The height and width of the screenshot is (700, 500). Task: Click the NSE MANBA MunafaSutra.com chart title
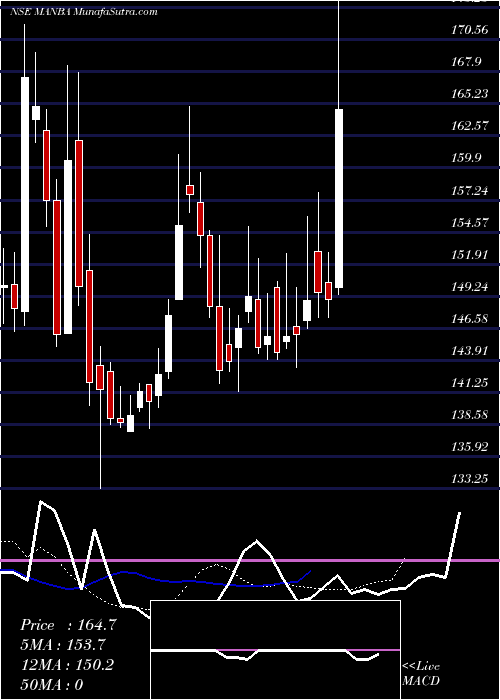click(x=83, y=12)
